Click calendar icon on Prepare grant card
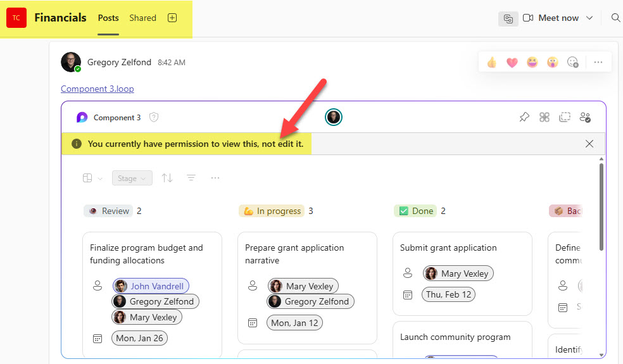 click(253, 323)
